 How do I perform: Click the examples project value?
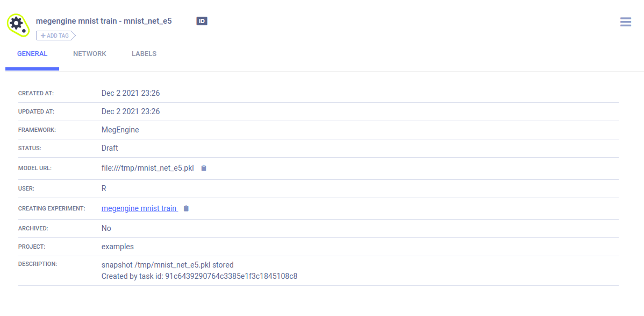coord(118,247)
